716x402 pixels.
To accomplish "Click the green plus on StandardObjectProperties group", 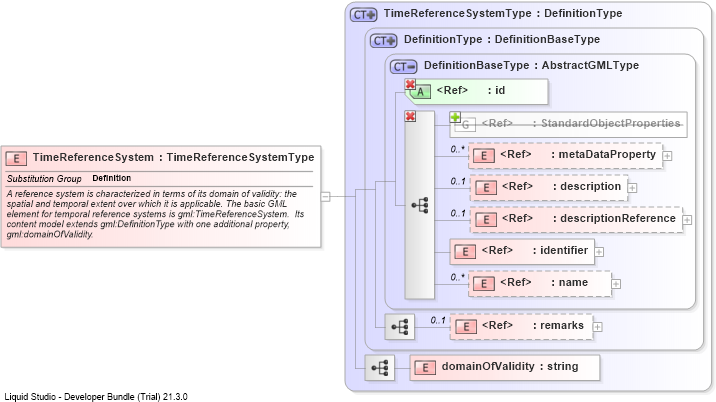I will point(455,117).
